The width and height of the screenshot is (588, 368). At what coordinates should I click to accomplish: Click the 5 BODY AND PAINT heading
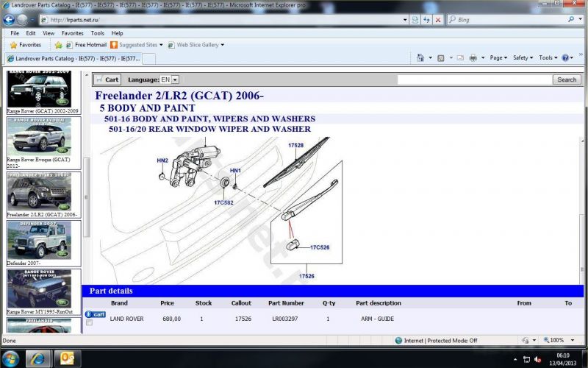[x=148, y=108]
